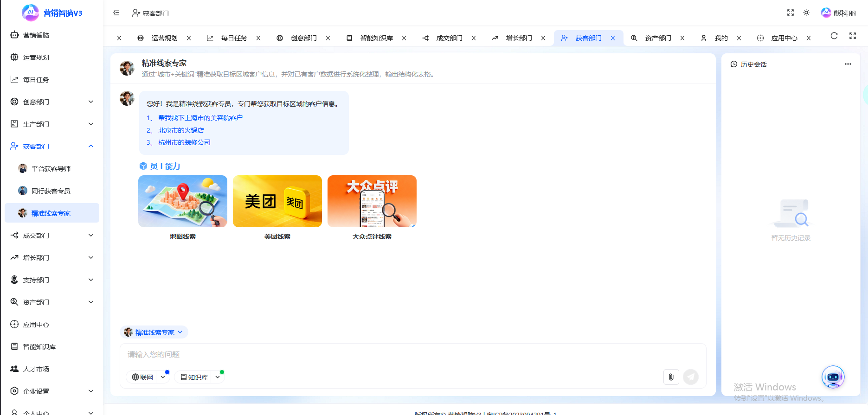Image resolution: width=868 pixels, height=415 pixels.
Task: Open 每日任务 in the sidebar
Action: click(x=52, y=80)
